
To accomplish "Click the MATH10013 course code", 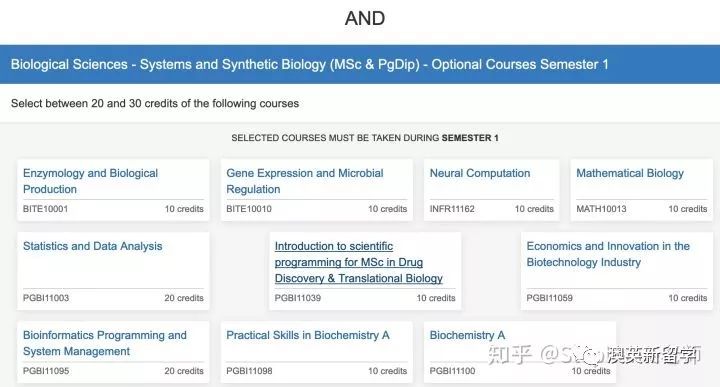I will (x=601, y=209).
